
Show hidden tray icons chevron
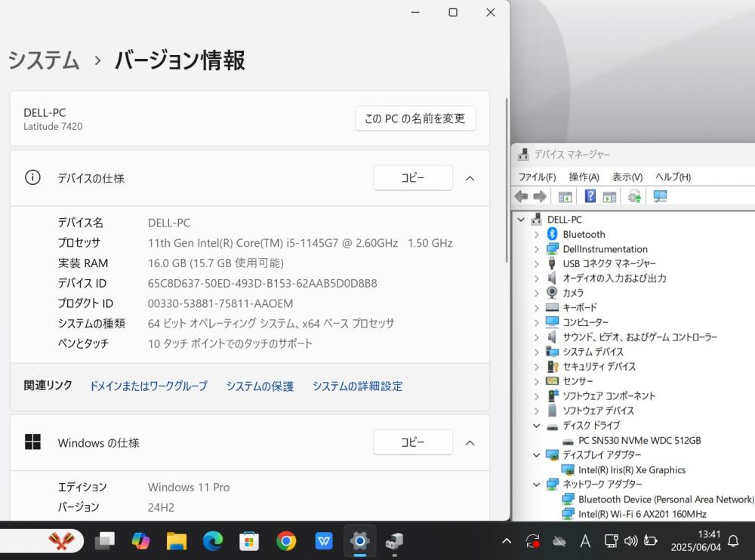tap(507, 541)
